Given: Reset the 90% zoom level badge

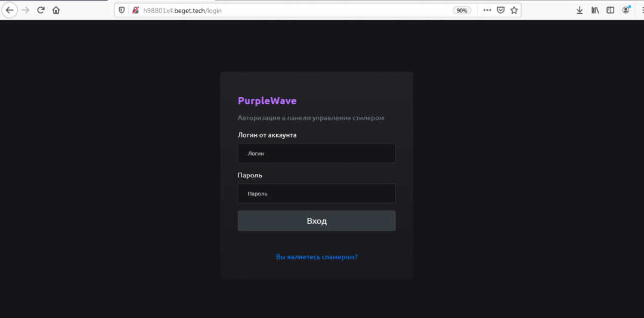Looking at the screenshot, I should click(x=462, y=10).
